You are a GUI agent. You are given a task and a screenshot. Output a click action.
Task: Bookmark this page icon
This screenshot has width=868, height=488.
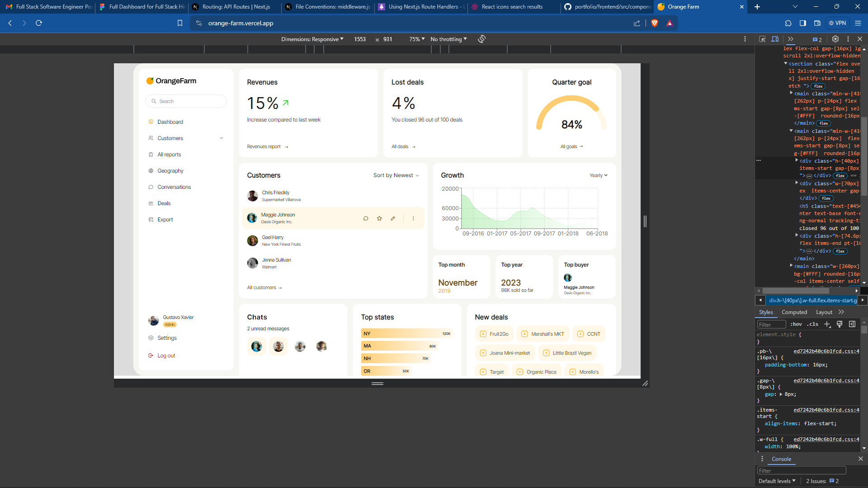click(180, 23)
